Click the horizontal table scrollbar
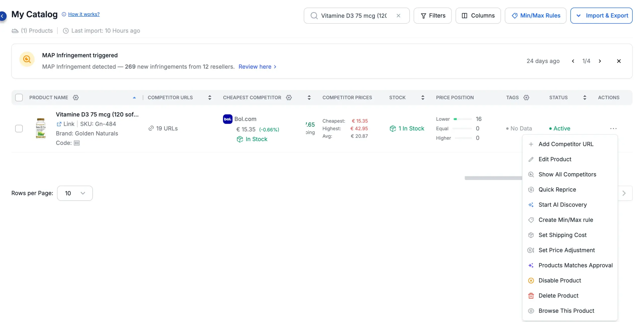644x322 pixels. pos(493,178)
